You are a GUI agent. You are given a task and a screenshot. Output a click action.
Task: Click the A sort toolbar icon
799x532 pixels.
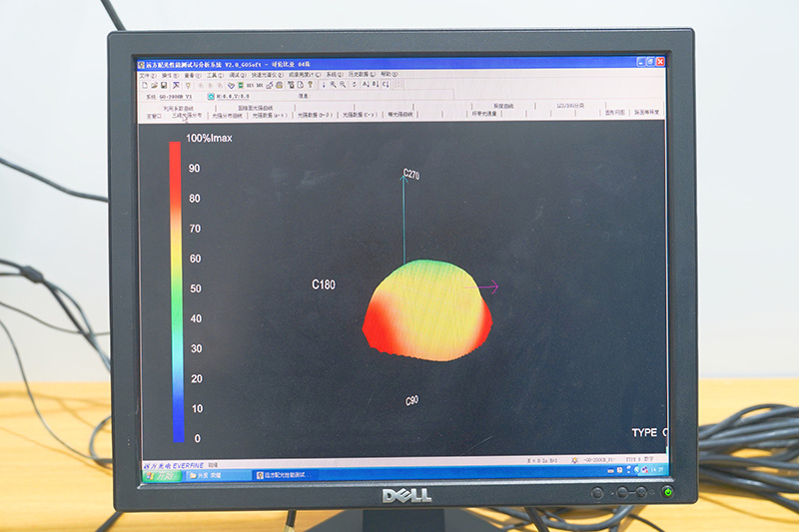365,85
